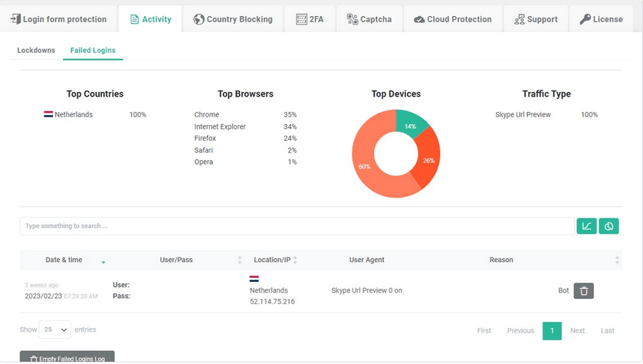
Task: Click the Firefox browser row
Action: tap(245, 138)
